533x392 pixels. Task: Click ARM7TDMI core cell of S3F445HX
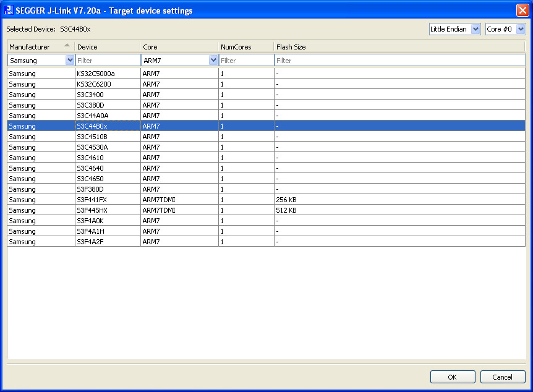point(179,210)
